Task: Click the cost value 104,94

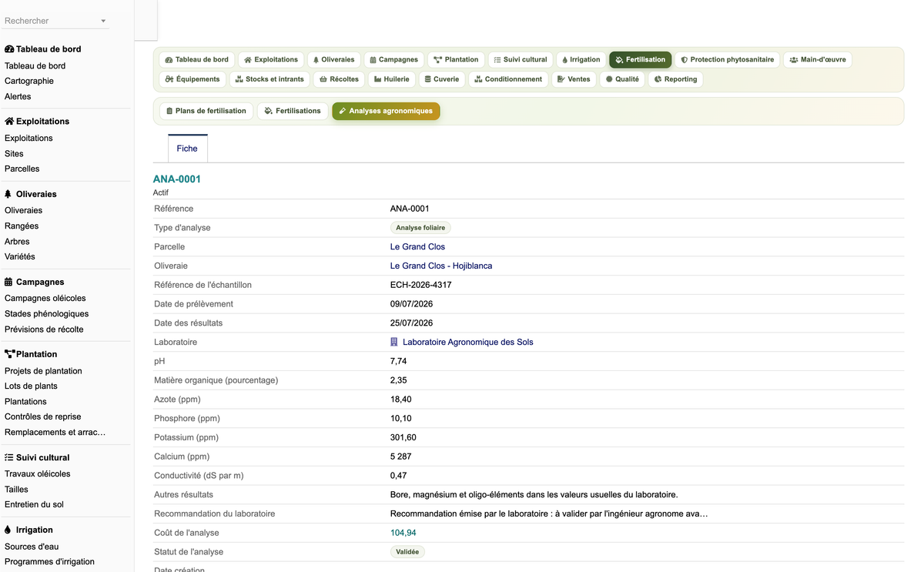Action: click(x=403, y=533)
